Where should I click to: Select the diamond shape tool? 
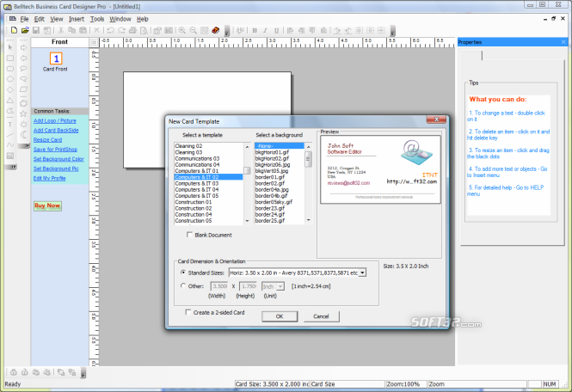point(10,89)
